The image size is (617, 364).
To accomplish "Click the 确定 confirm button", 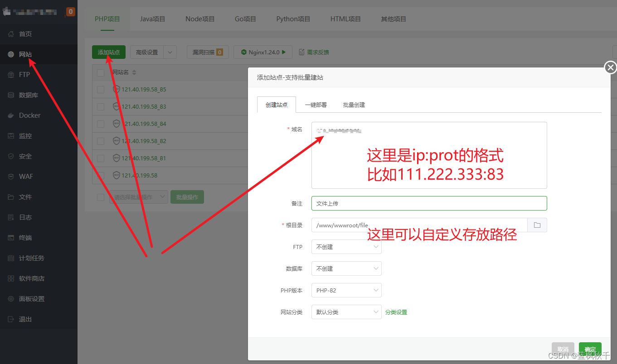I will point(590,350).
